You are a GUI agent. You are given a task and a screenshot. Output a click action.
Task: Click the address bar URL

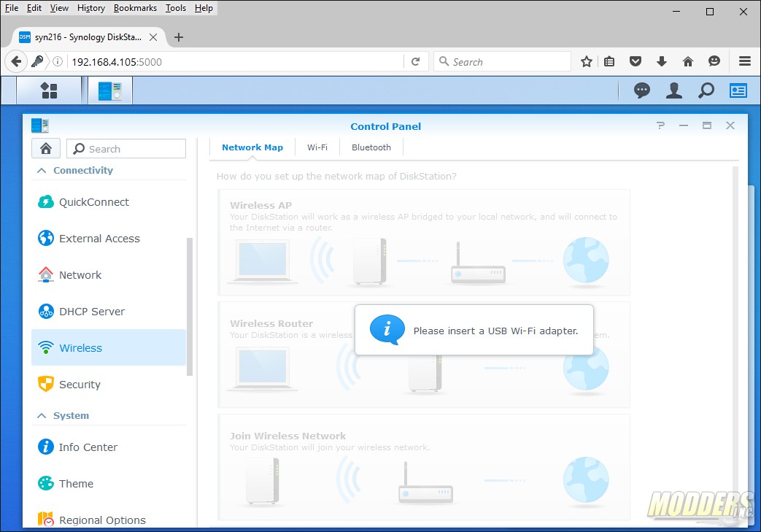point(117,62)
